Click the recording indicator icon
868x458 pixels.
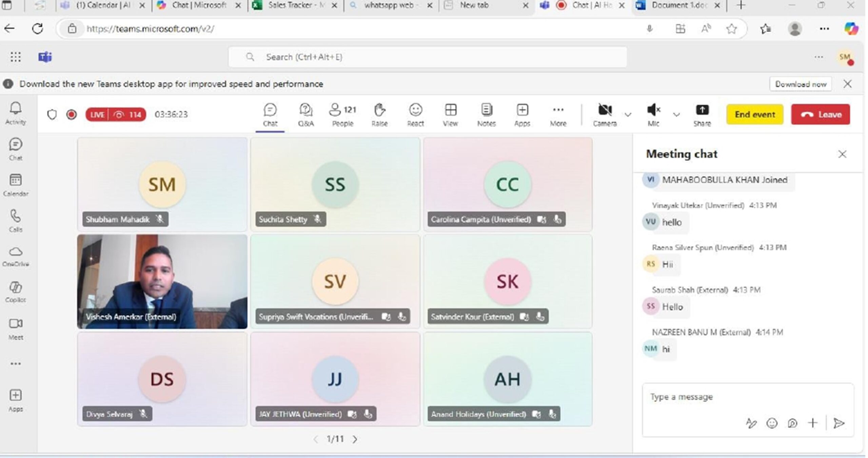[72, 115]
